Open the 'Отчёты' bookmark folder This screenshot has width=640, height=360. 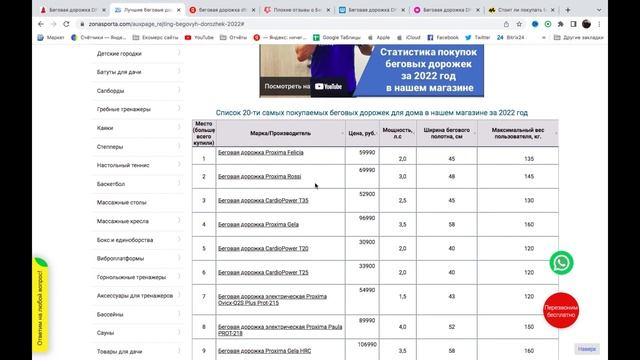233,38
